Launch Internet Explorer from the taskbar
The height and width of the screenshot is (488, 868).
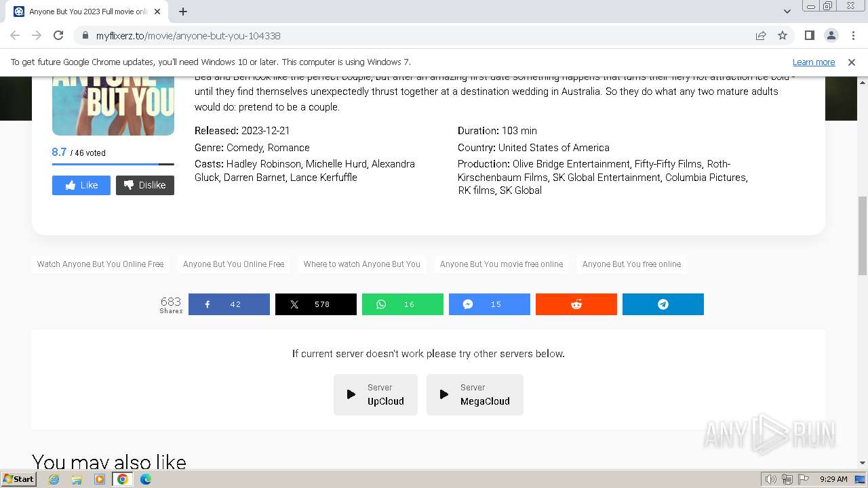click(54, 479)
